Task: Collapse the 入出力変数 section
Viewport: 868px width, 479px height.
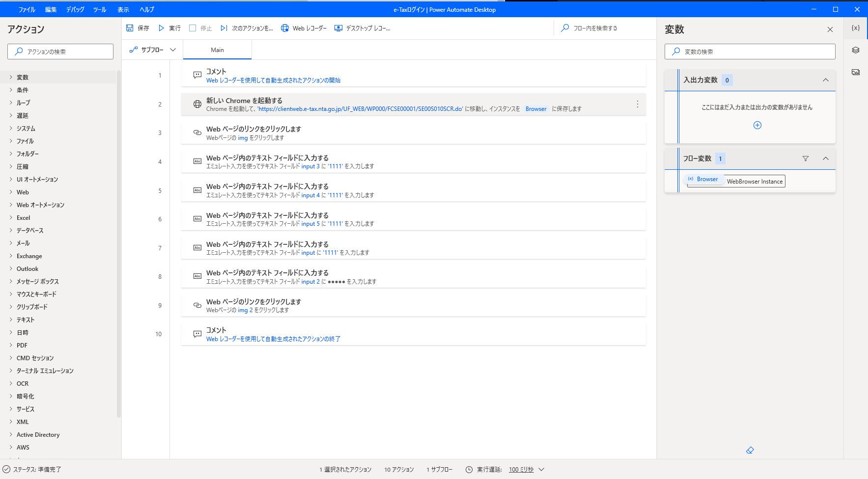Action: tap(826, 80)
